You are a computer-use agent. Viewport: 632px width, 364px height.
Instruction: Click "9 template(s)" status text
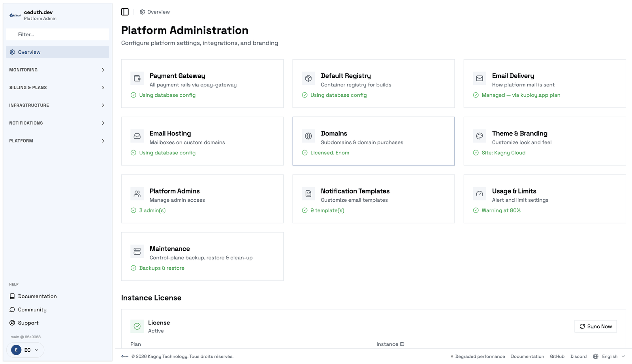point(327,210)
